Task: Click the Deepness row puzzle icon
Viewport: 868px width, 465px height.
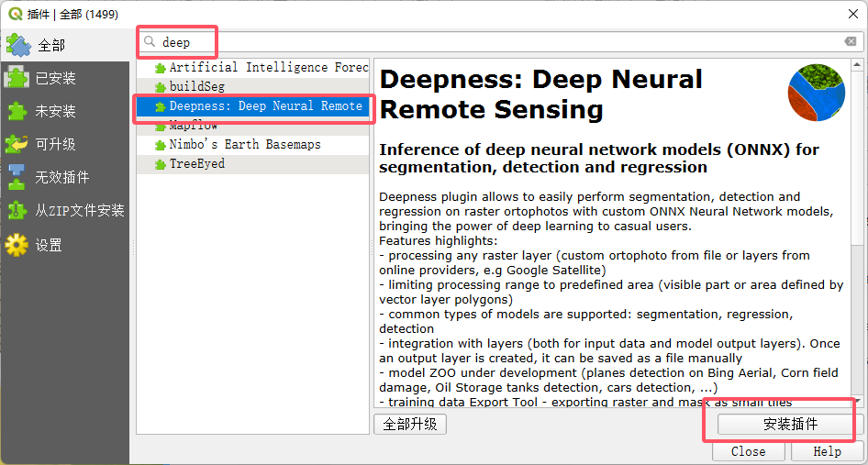Action: pos(161,106)
